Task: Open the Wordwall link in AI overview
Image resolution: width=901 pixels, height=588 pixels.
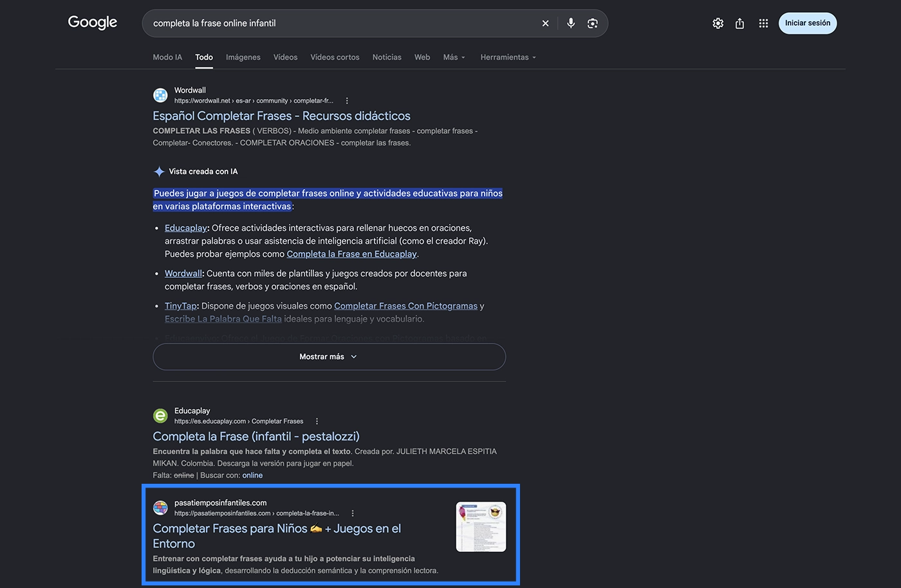Action: 183,273
